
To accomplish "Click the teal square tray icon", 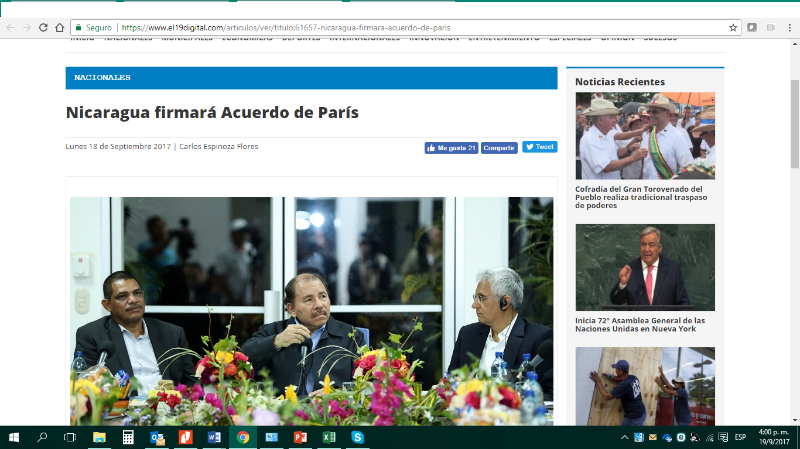I will (681, 437).
